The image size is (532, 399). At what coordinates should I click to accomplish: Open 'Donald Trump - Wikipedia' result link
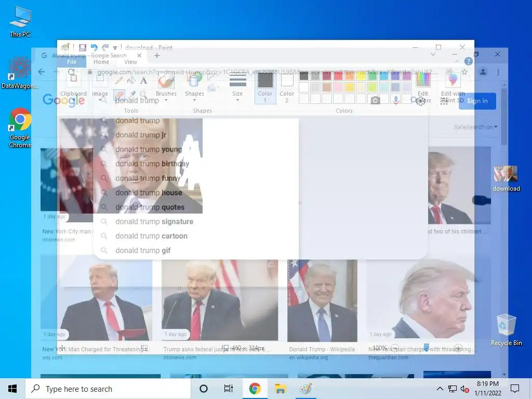pyautogui.click(x=322, y=349)
